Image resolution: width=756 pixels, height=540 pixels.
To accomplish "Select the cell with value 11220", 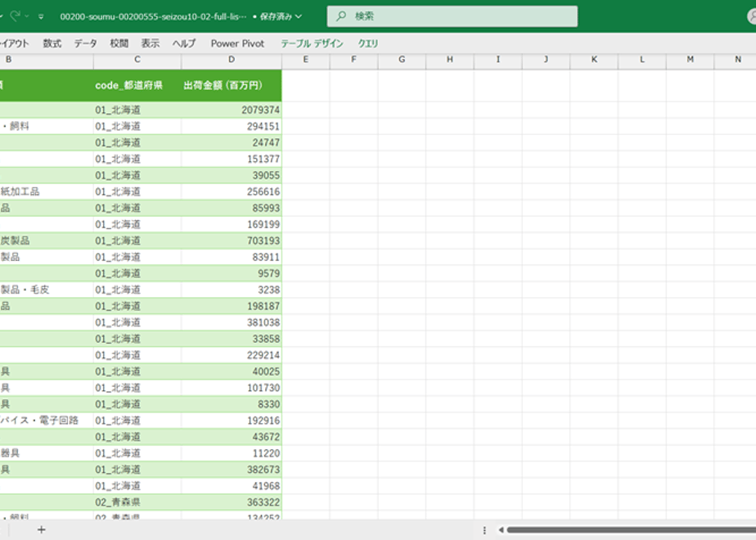I will pos(232,454).
